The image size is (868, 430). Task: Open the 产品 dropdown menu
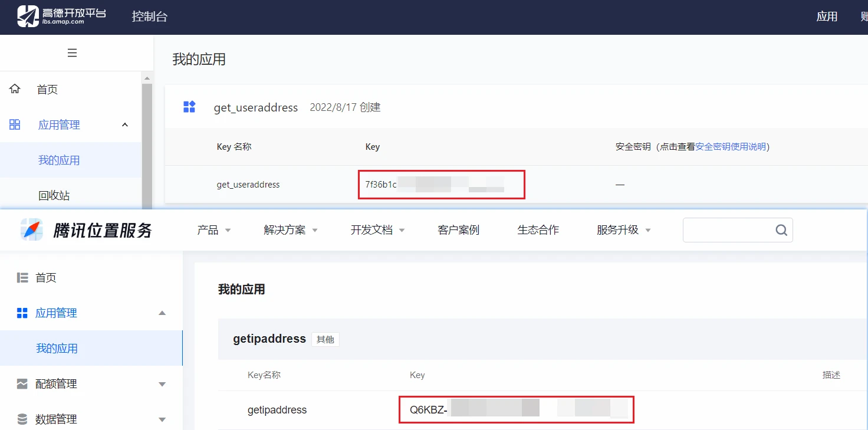[x=213, y=230]
